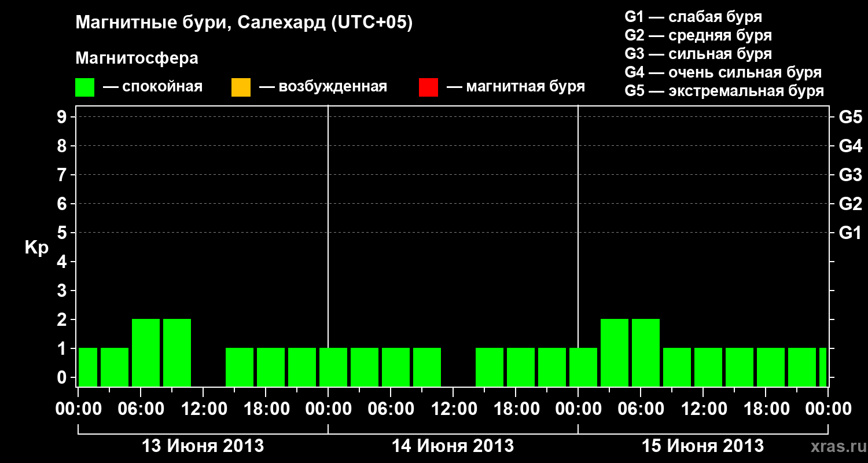Click 'G2 — средняя буря' legend line
Image resolution: width=868 pixels, height=463 pixels.
[x=698, y=35]
